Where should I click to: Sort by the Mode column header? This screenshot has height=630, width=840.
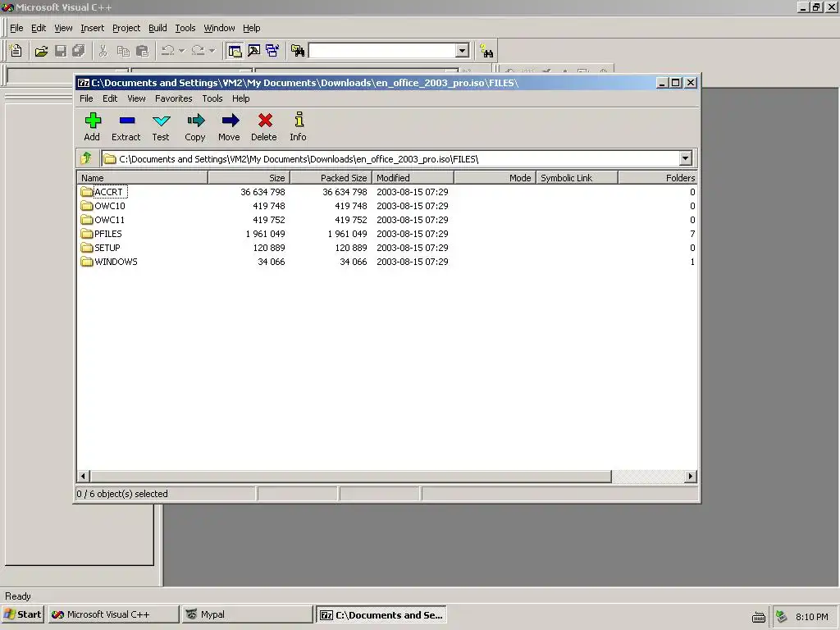(495, 178)
